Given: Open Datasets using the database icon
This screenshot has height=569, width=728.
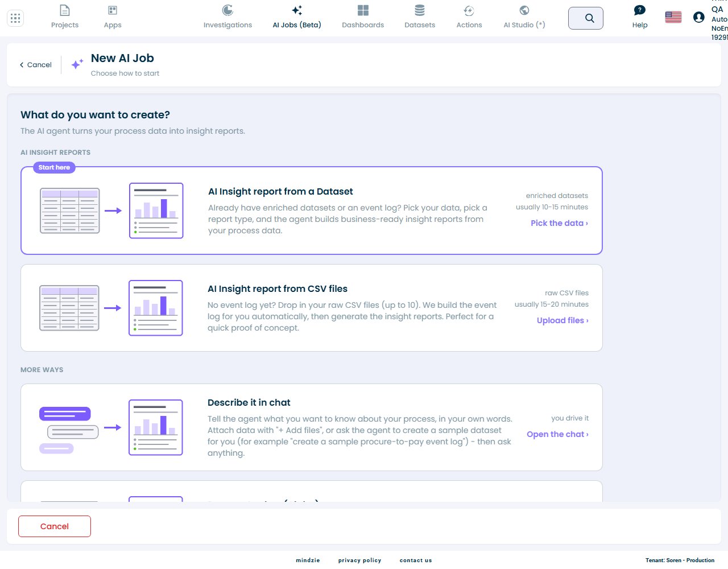Looking at the screenshot, I should (x=420, y=10).
